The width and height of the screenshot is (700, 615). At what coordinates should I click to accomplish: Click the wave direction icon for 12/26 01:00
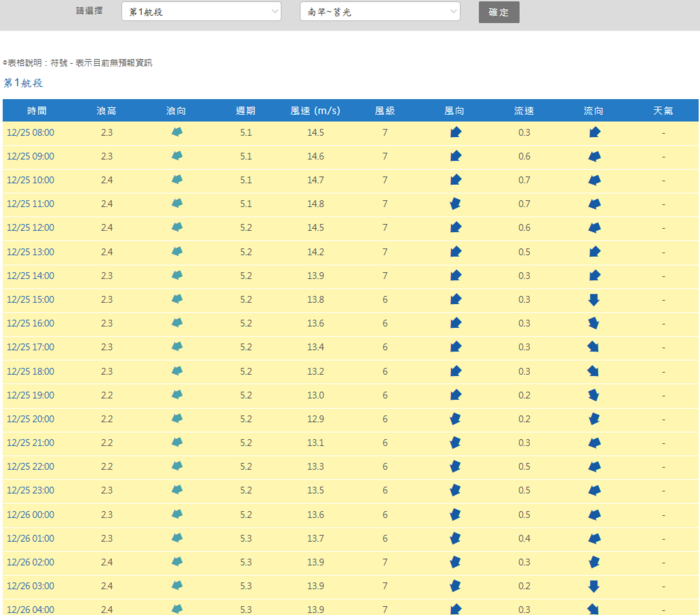177,538
